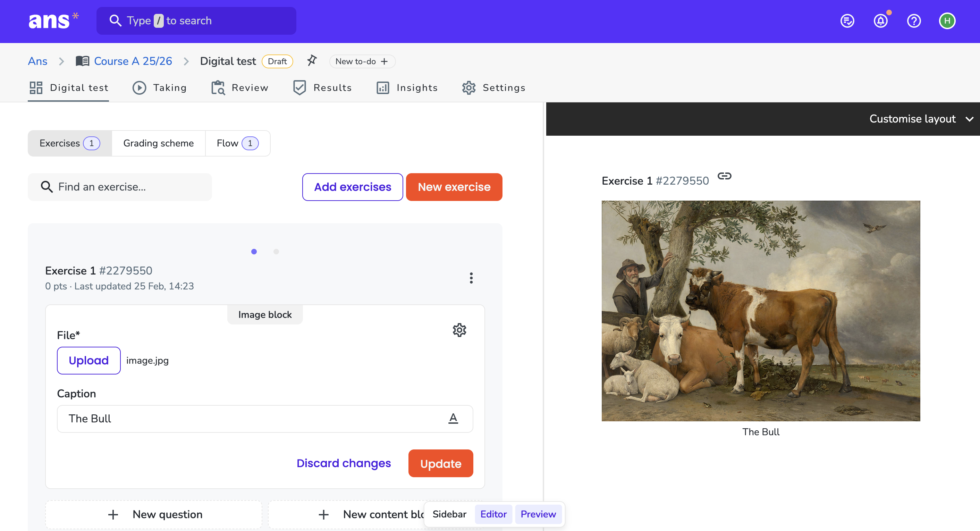Click the Digital test grid icon
The height and width of the screenshot is (531, 980).
(36, 87)
